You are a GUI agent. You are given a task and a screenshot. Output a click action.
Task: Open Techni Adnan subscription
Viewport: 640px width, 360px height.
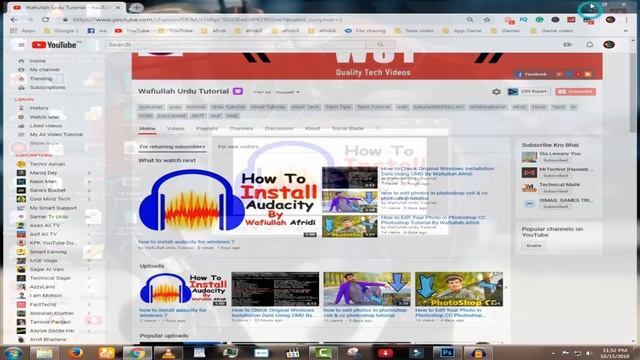[x=47, y=164]
